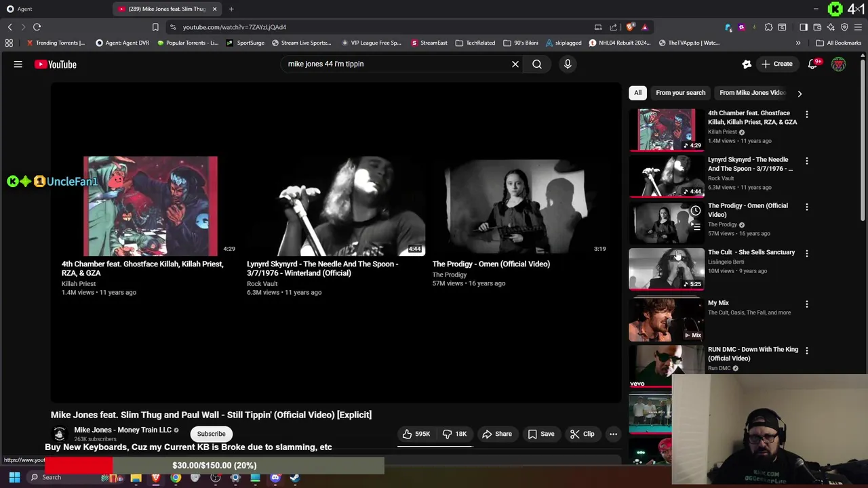This screenshot has height=488, width=868.
Task: Click the Brave Rewards triangle icon
Action: pyautogui.click(x=644, y=27)
